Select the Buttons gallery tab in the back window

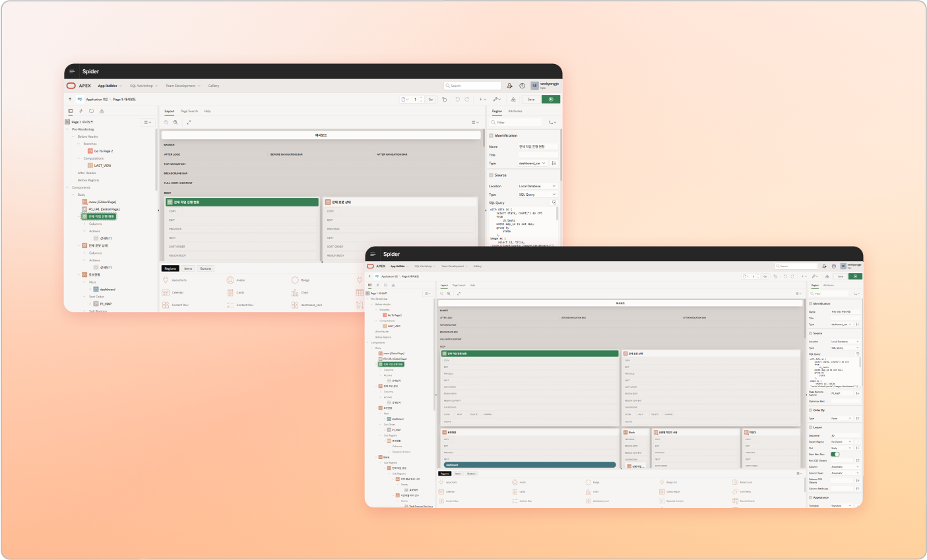pos(206,268)
